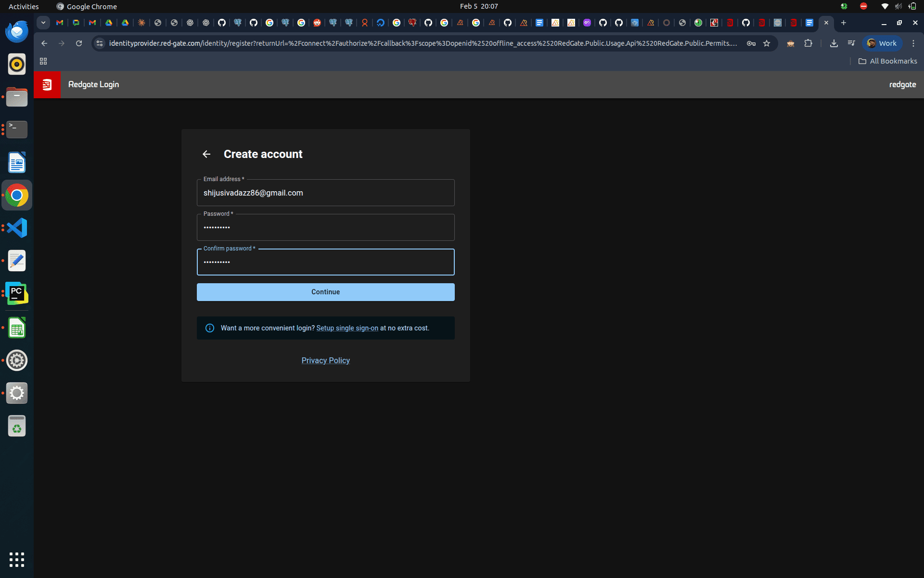
Task: Reload the page with the refresh icon
Action: (78, 43)
